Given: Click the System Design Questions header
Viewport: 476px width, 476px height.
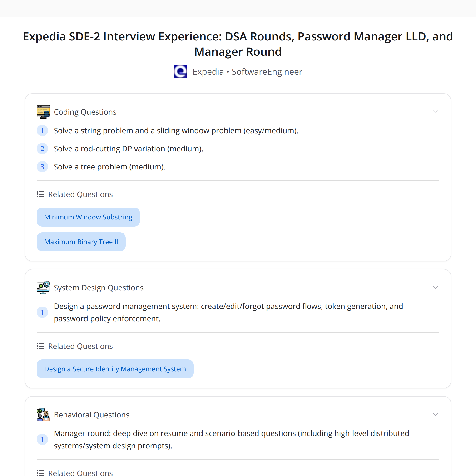Looking at the screenshot, I should (x=99, y=287).
